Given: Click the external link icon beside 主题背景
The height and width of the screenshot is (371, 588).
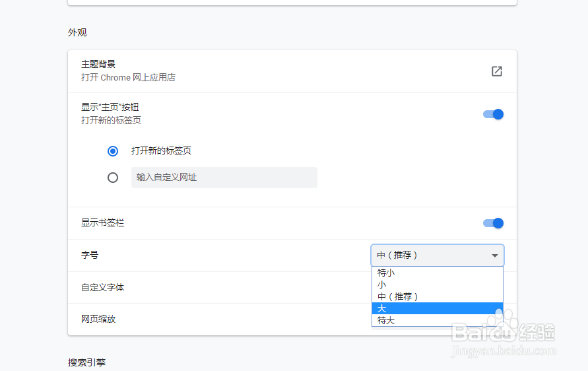Looking at the screenshot, I should pyautogui.click(x=497, y=71).
